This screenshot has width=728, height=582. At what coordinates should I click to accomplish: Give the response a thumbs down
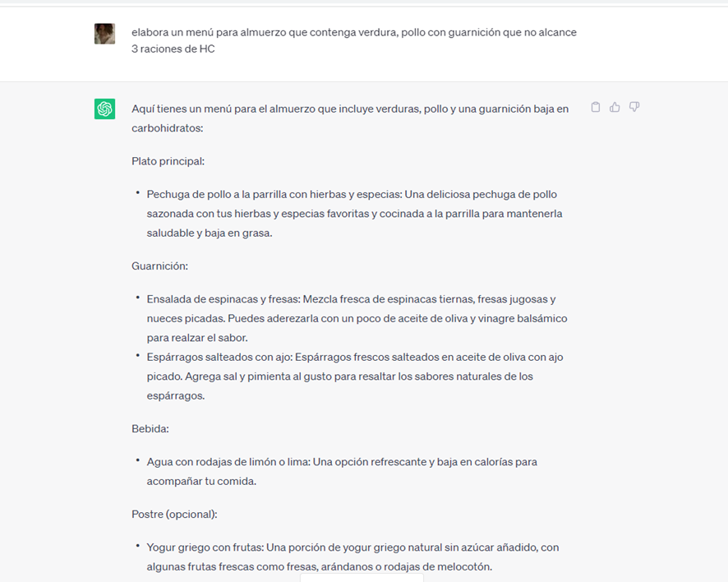pyautogui.click(x=634, y=107)
